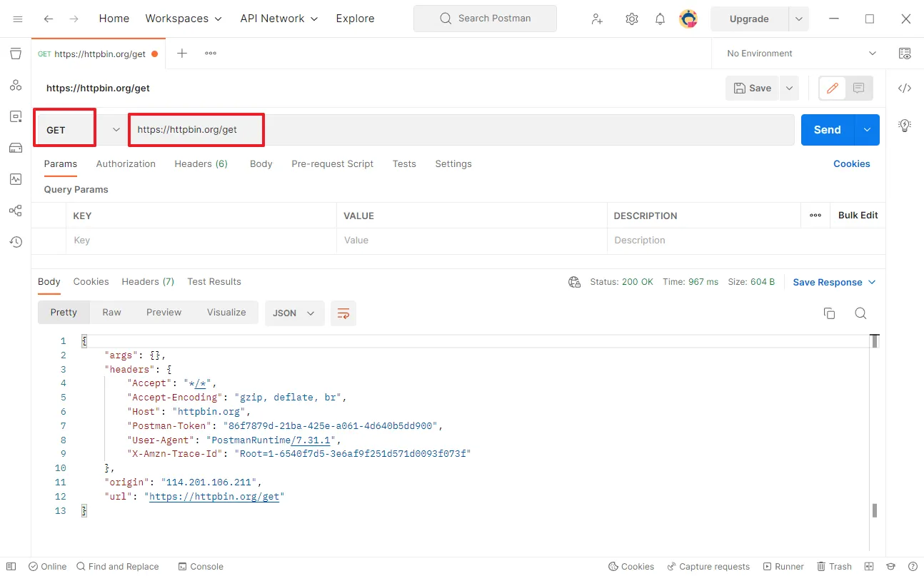Open History in the left sidebar
This screenshot has height=576, width=924.
point(16,242)
